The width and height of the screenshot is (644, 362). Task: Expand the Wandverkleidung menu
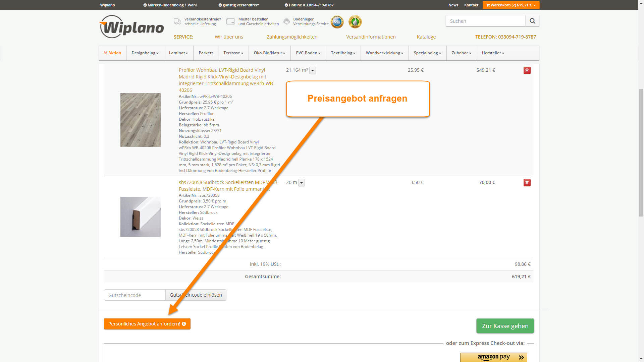click(x=385, y=53)
